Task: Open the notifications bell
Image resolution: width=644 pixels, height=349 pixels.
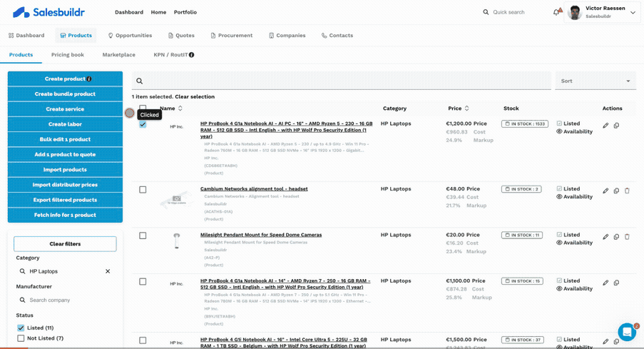Action: pos(556,12)
